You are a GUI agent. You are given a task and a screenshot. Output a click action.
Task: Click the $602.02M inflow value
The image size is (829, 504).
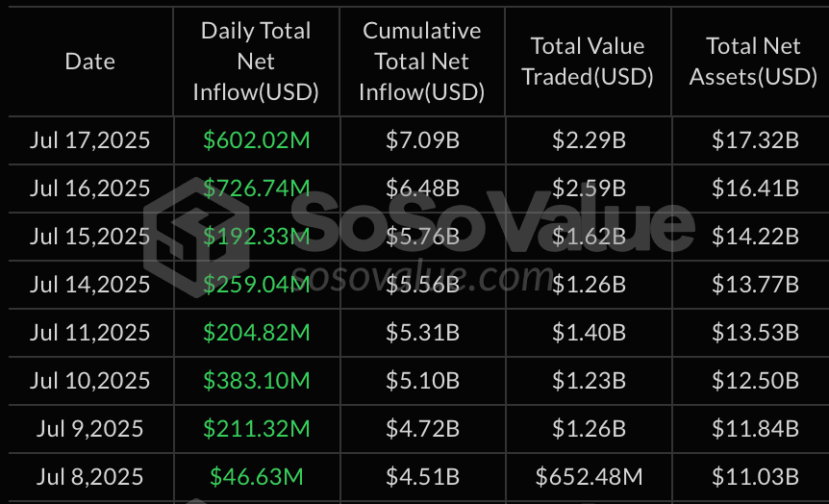[257, 140]
